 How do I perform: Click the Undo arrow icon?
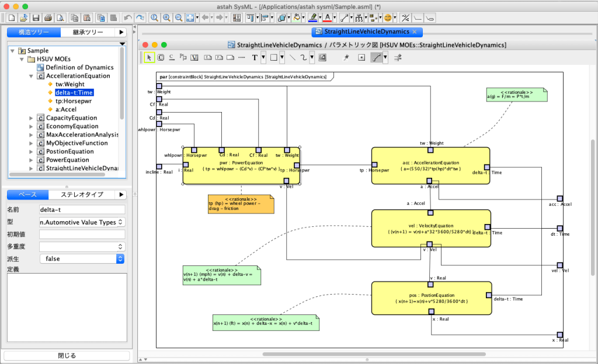[x=128, y=18]
